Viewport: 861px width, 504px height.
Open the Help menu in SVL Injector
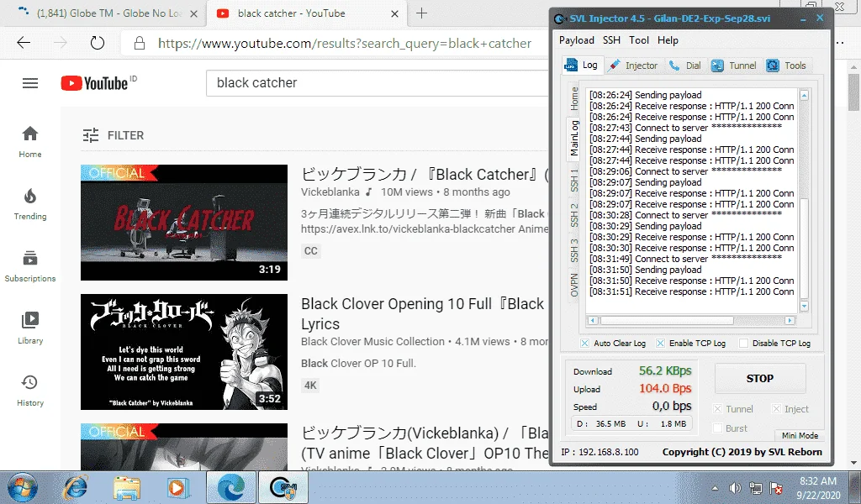pos(668,40)
